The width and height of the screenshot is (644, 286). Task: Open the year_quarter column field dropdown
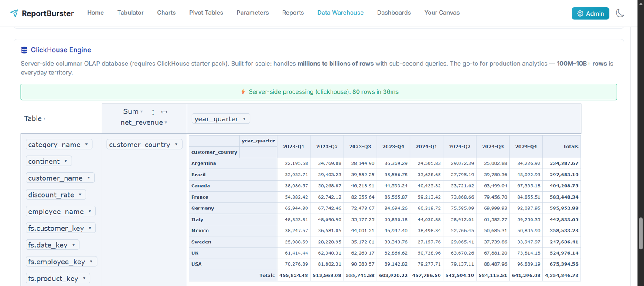click(243, 118)
